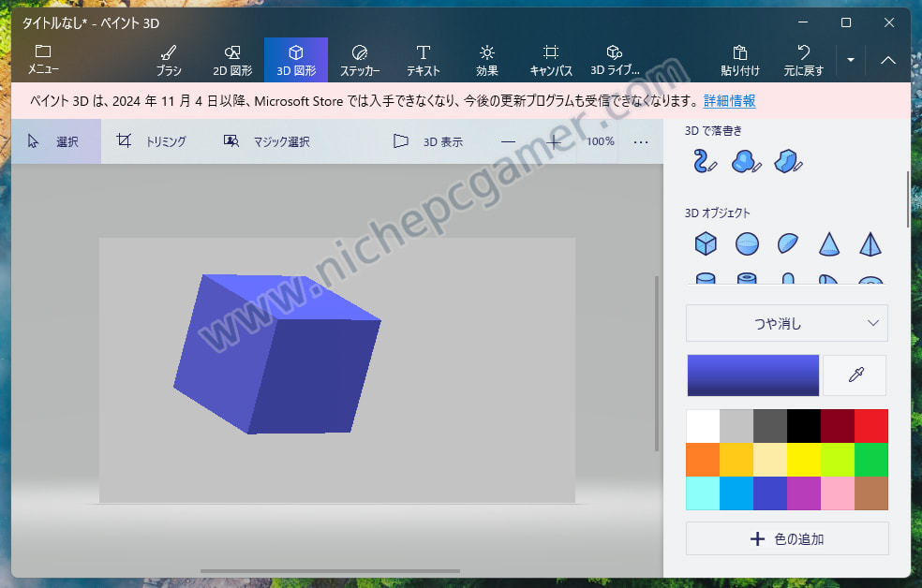Open the メニュー folder menu
Screen dimensions: 922x588
click(43, 60)
